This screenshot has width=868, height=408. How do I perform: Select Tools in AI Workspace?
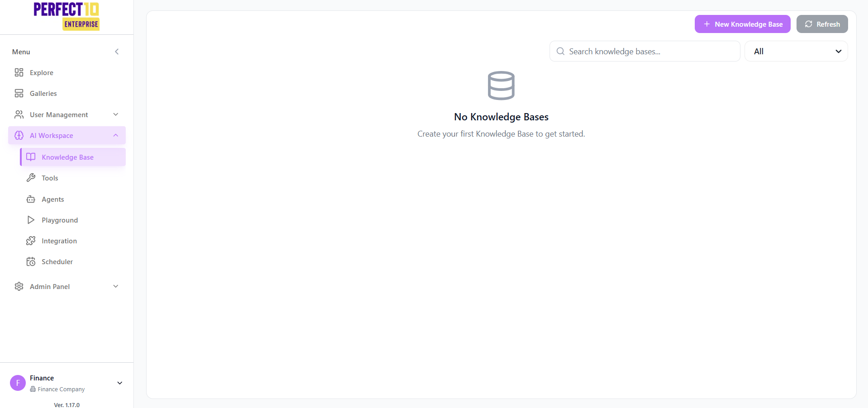click(73, 178)
